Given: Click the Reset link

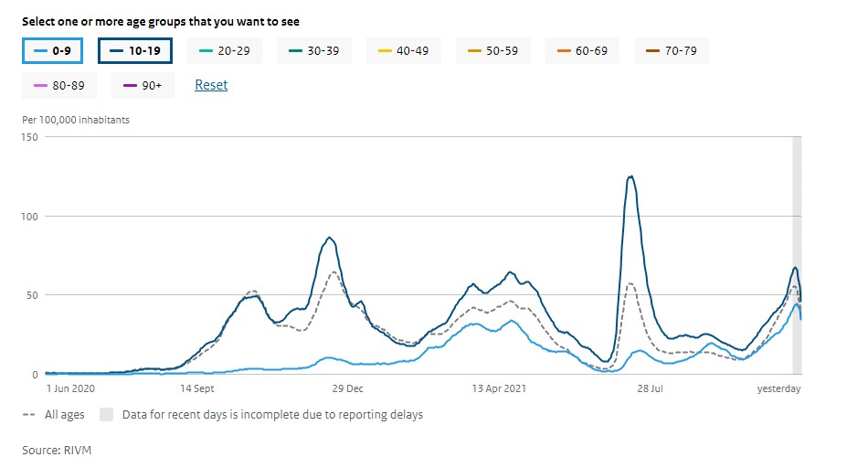Looking at the screenshot, I should [211, 85].
